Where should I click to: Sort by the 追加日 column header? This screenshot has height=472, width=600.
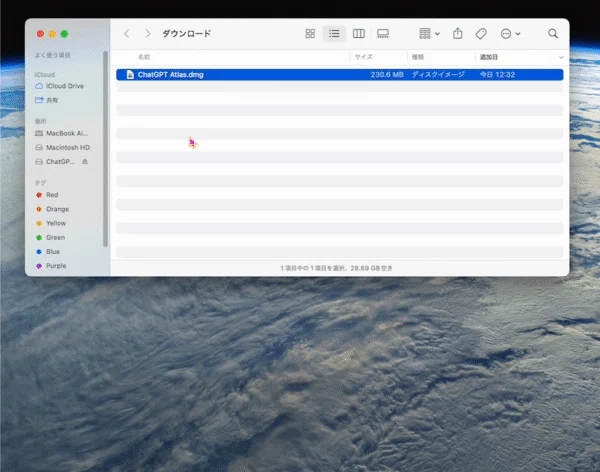[x=489, y=57]
